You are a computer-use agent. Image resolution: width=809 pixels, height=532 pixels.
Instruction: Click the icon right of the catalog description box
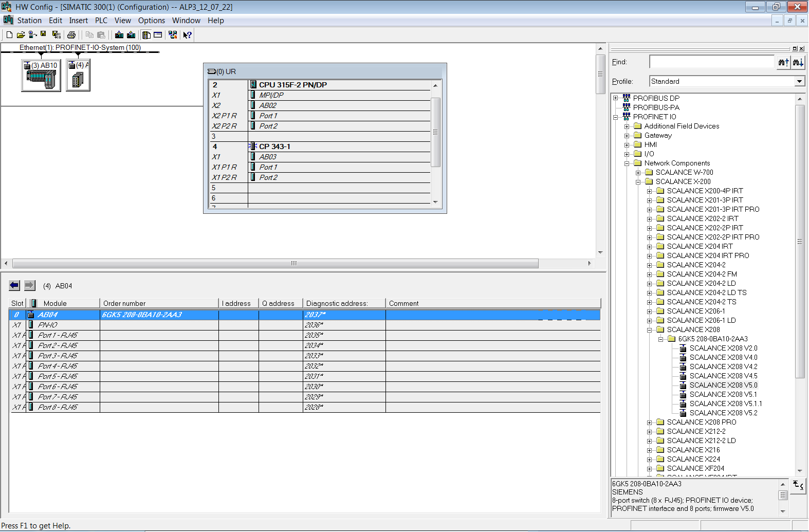click(798, 486)
